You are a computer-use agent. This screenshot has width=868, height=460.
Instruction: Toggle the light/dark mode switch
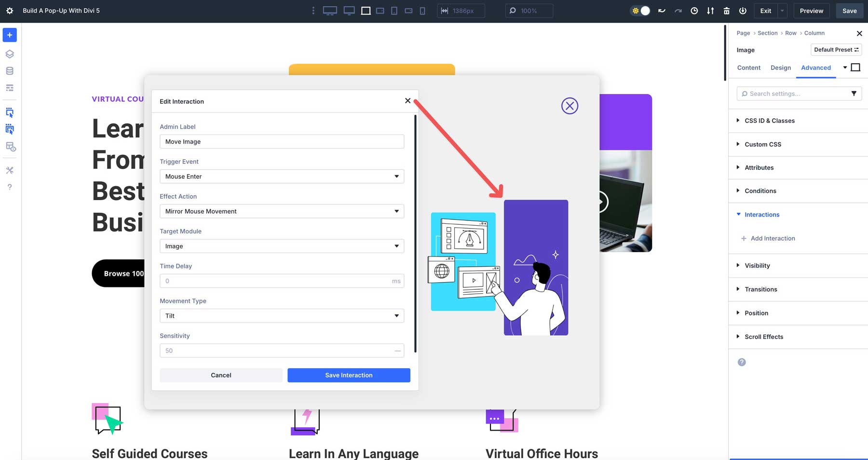point(640,10)
